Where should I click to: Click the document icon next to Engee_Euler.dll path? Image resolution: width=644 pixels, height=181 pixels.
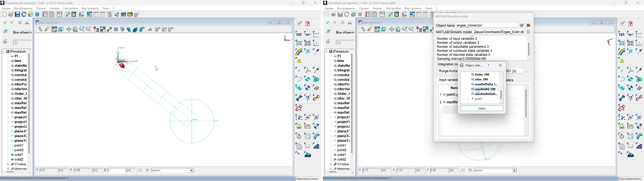pyautogui.click(x=529, y=32)
